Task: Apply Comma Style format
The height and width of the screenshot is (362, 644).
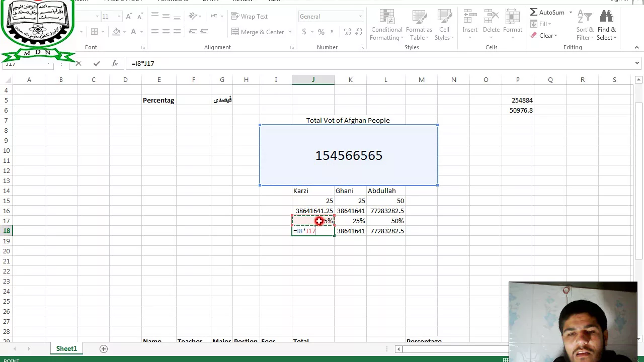Action: point(333,32)
